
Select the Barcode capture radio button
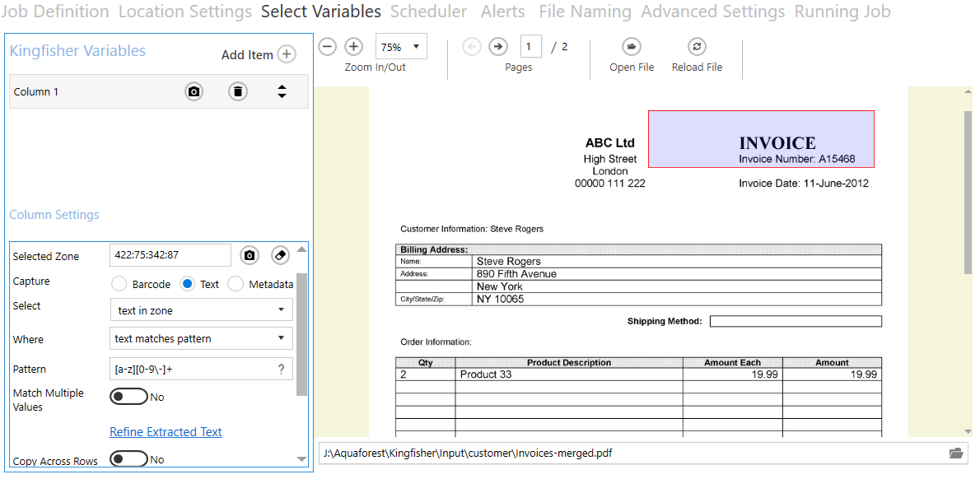(x=119, y=284)
